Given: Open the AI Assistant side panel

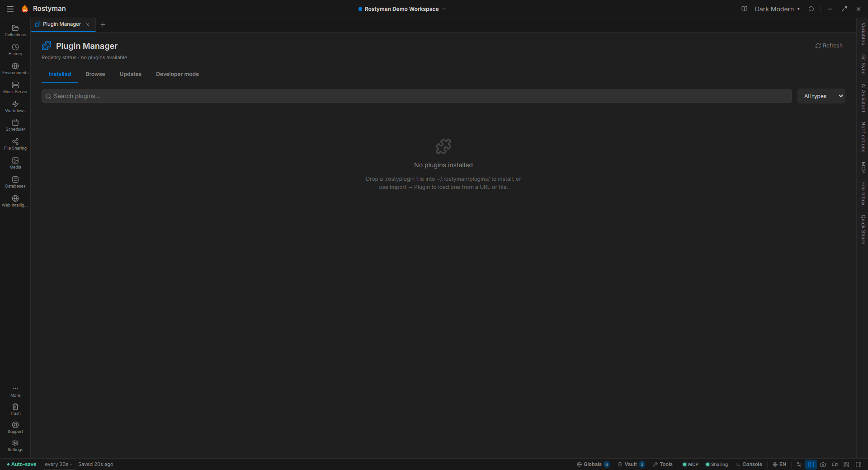Looking at the screenshot, I should (x=863, y=98).
